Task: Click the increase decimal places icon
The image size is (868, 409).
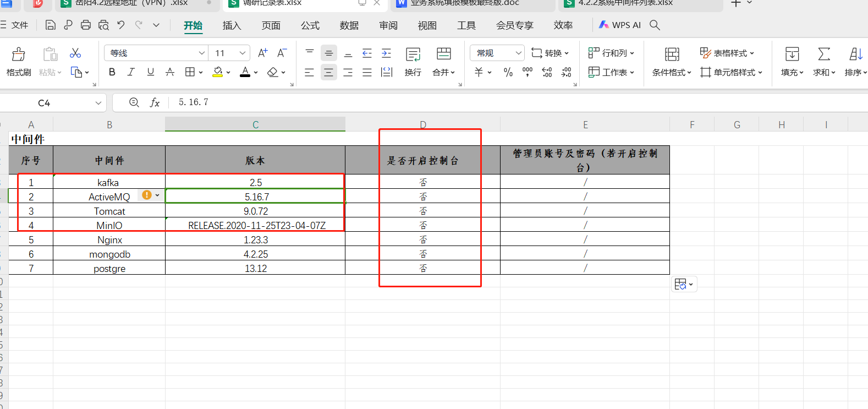Action: pos(547,72)
